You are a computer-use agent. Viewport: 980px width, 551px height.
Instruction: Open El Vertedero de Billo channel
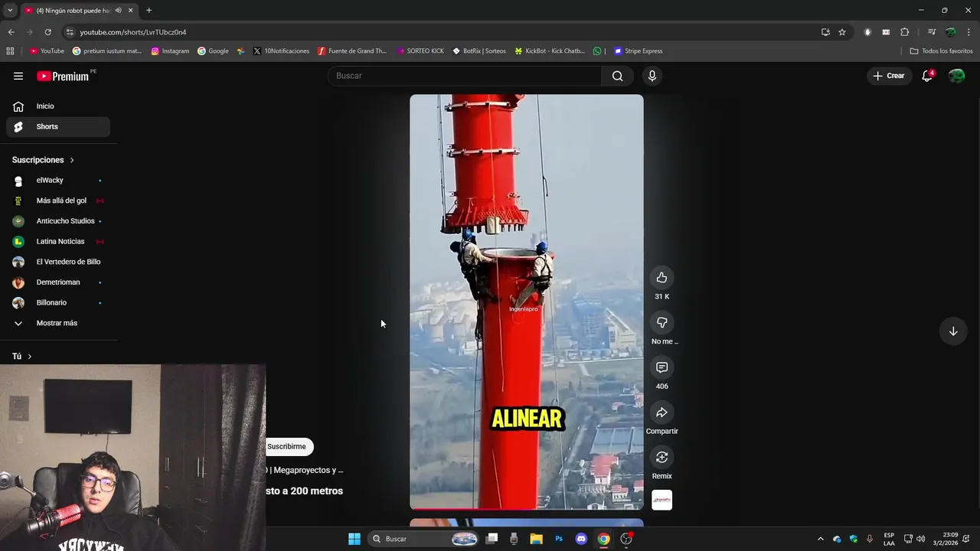tap(58, 262)
